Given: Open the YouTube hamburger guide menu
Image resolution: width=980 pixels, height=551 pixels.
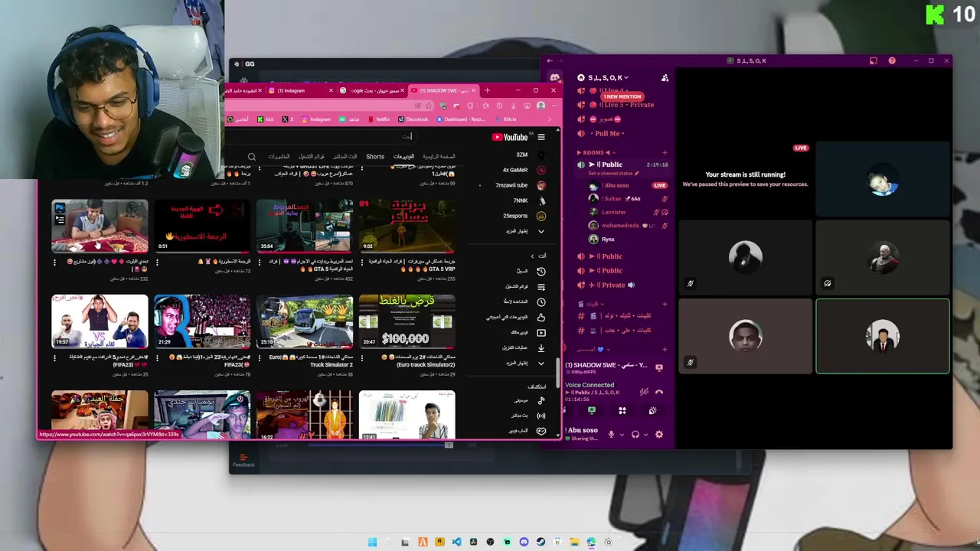Looking at the screenshot, I should (541, 138).
